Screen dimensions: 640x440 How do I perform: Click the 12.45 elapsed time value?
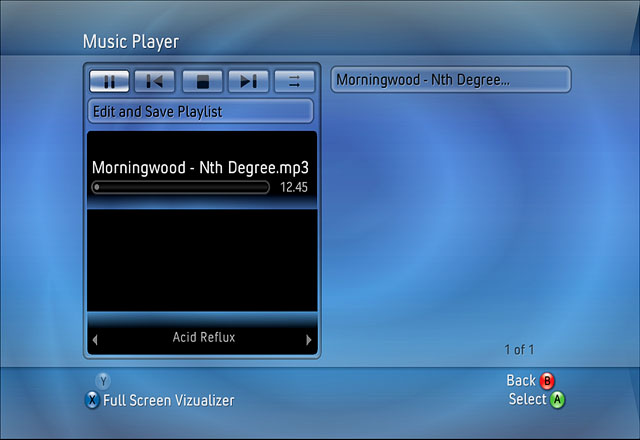point(294,187)
